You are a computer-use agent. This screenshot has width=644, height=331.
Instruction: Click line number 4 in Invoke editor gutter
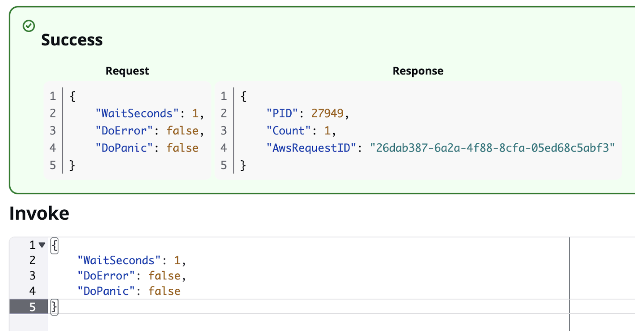(x=33, y=291)
